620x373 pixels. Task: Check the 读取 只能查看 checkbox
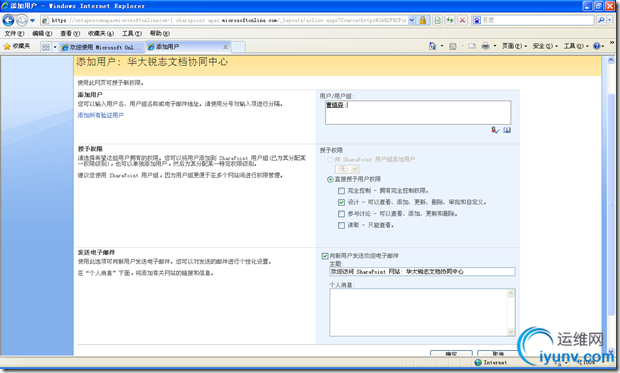pos(341,225)
